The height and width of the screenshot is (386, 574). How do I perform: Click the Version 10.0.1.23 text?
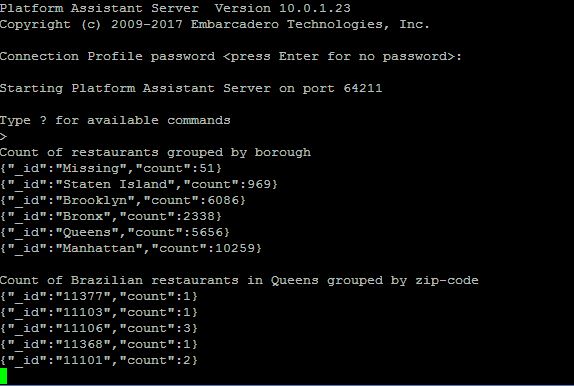pyautogui.click(x=282, y=8)
